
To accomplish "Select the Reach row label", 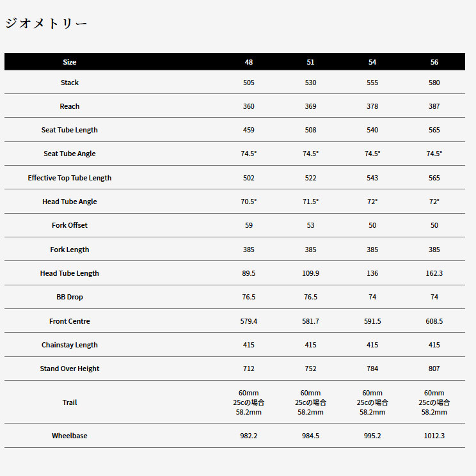I will point(70,106).
